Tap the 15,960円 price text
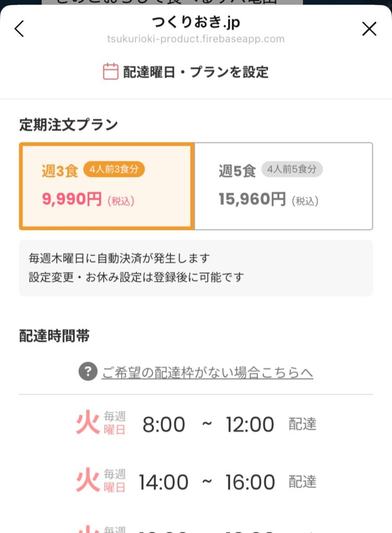 click(x=252, y=199)
